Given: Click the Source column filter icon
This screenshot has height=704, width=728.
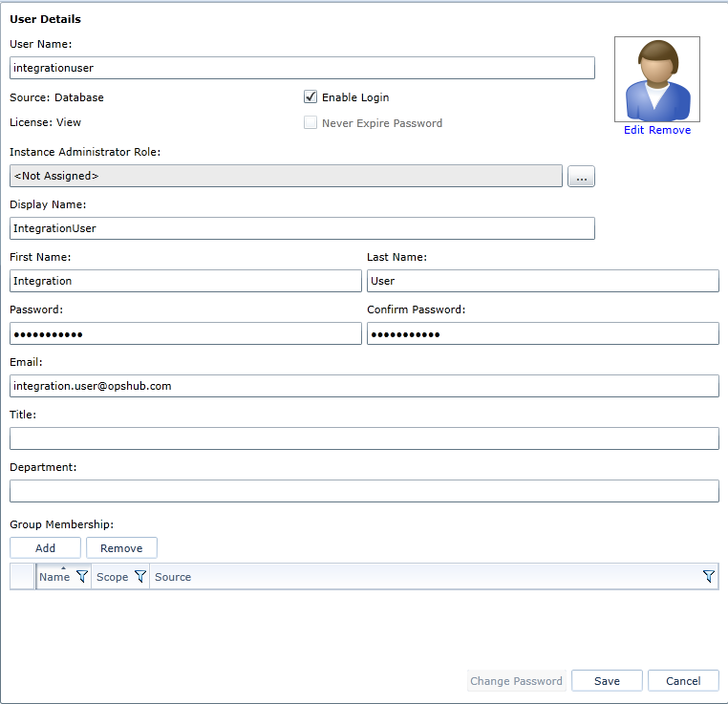Looking at the screenshot, I should click(x=708, y=577).
